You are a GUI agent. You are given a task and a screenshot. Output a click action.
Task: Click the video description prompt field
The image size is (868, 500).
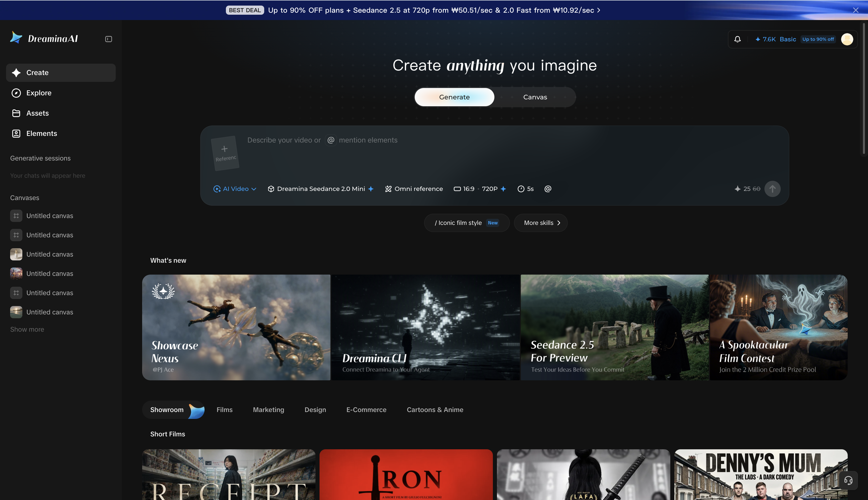(x=512, y=153)
